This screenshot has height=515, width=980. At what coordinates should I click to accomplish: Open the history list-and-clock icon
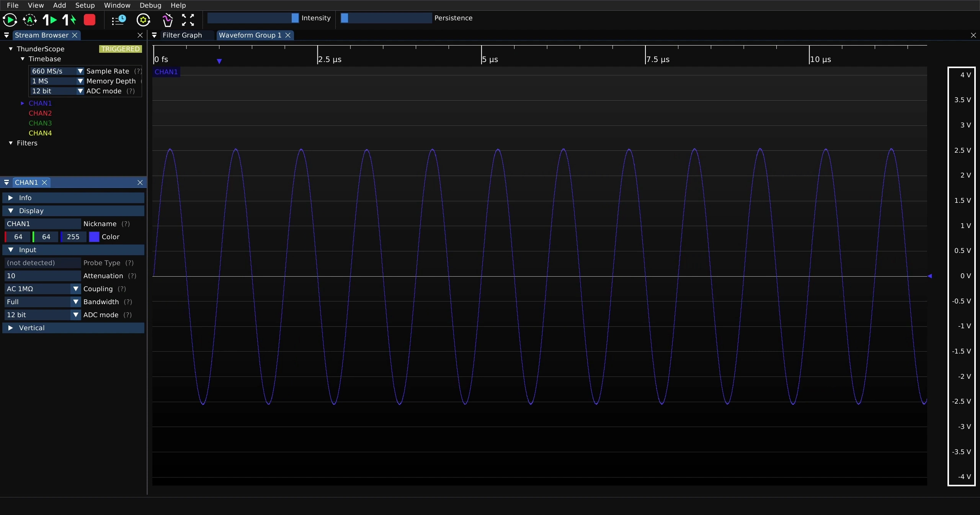click(x=119, y=20)
